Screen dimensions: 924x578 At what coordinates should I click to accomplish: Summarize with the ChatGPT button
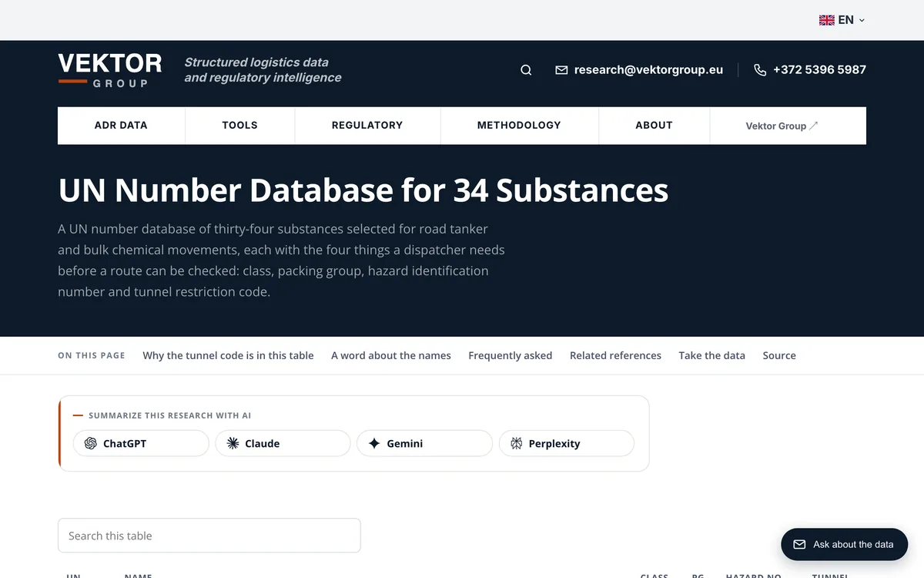[x=141, y=443]
